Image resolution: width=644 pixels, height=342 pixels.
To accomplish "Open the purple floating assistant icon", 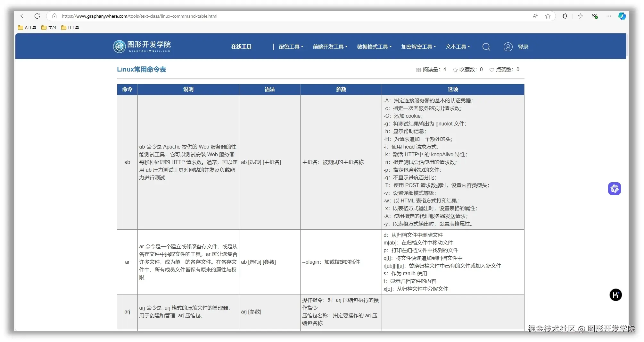I will pos(614,189).
